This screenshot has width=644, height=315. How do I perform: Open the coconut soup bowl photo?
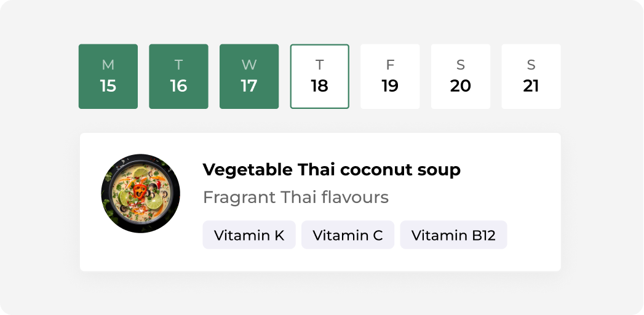point(140,193)
